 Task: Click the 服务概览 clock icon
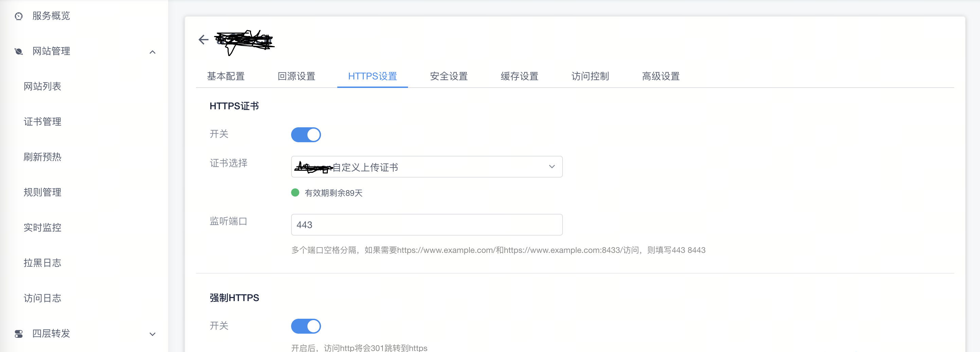click(x=19, y=16)
